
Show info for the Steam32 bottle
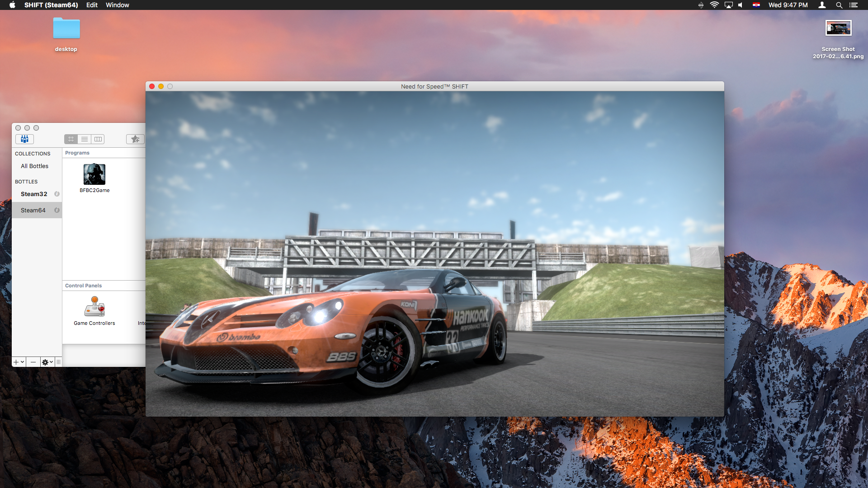(57, 194)
